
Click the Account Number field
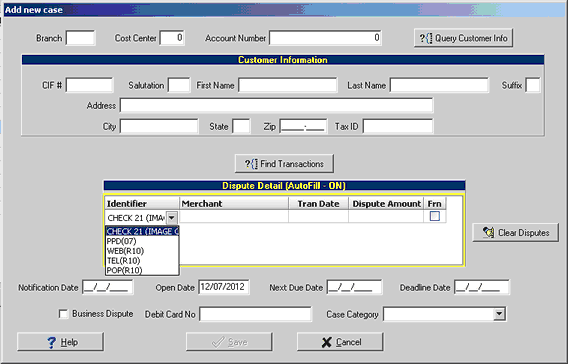[x=325, y=38]
